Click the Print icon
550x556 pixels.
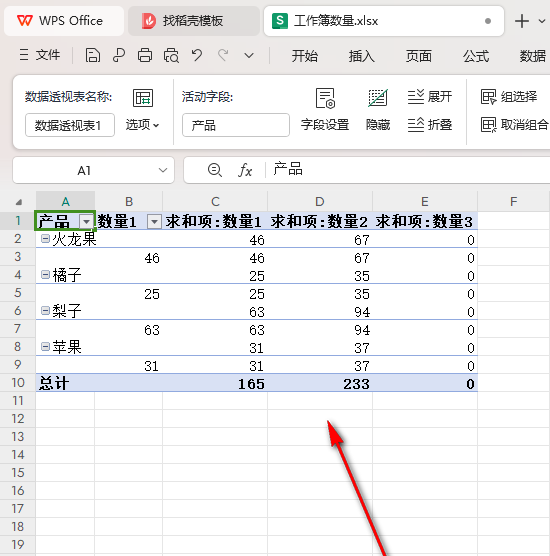[145, 56]
